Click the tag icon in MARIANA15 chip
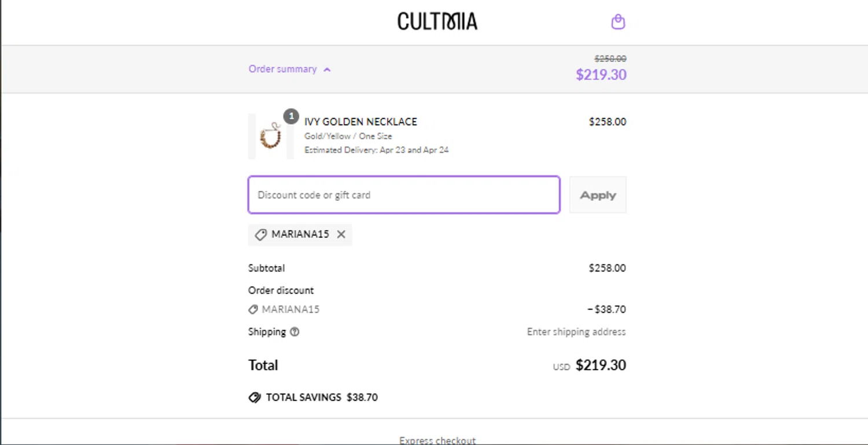868x445 pixels. (x=261, y=234)
